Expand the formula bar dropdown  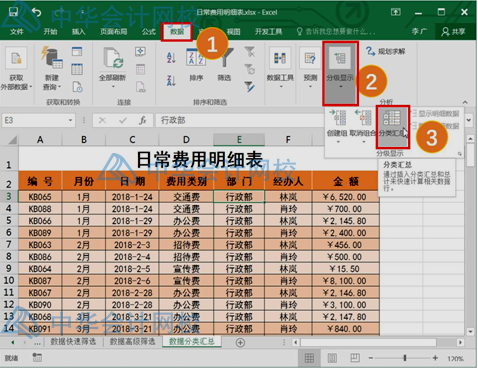coord(469,120)
